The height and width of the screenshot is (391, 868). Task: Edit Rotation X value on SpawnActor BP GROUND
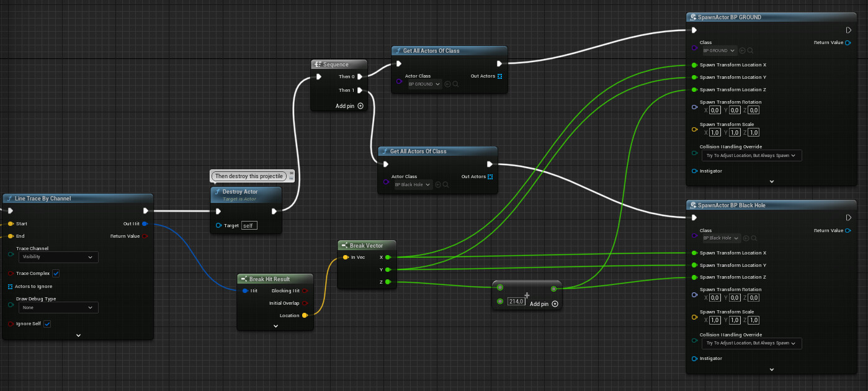click(x=715, y=110)
